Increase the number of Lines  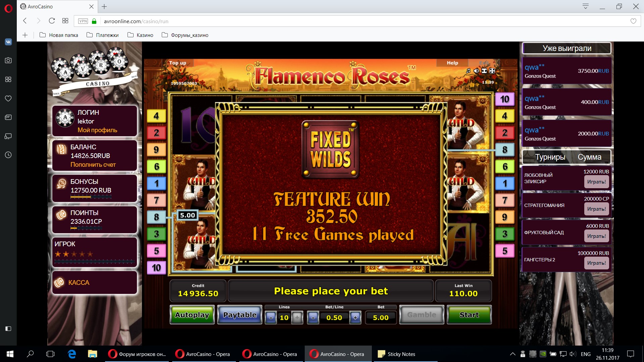click(x=297, y=317)
